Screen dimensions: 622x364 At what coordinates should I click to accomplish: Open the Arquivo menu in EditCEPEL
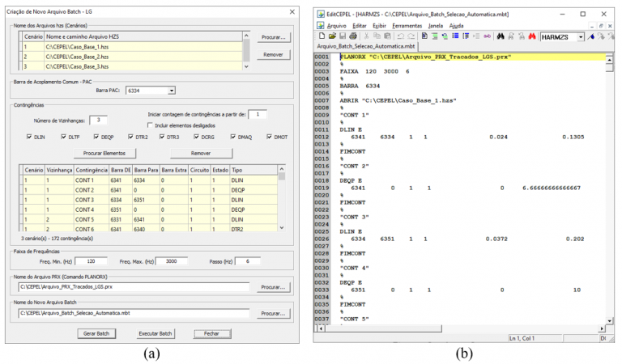336,25
